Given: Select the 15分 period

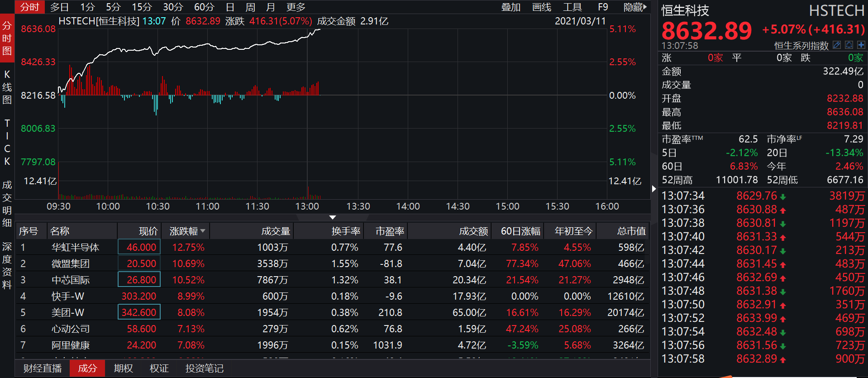Looking at the screenshot, I should pos(142,7).
